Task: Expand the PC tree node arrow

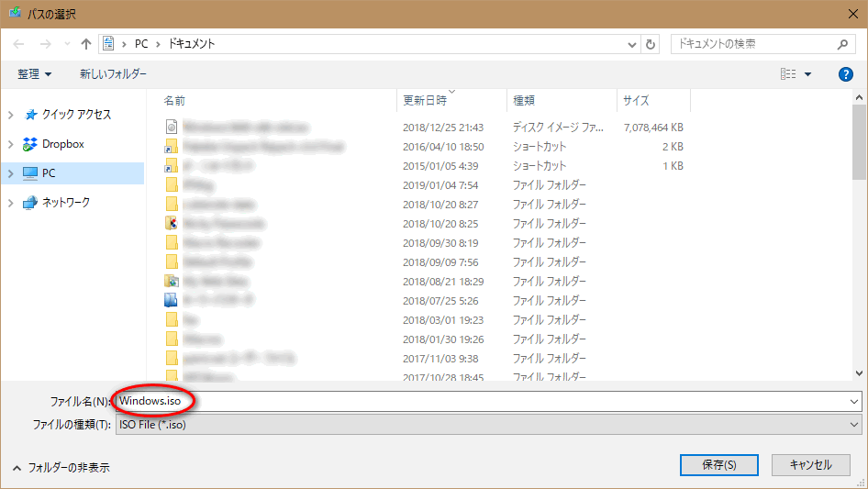Action: pos(10,173)
